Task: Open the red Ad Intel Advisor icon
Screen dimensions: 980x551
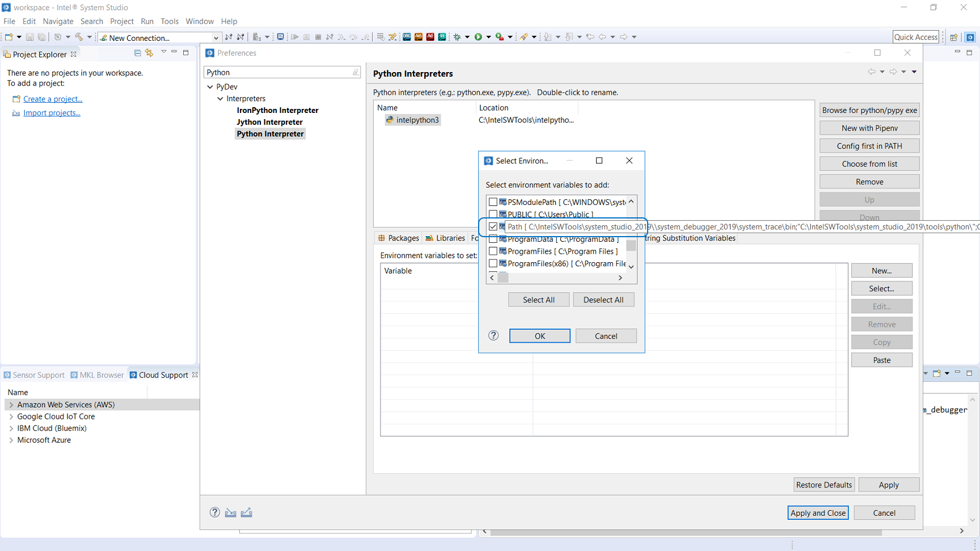Action: click(430, 37)
